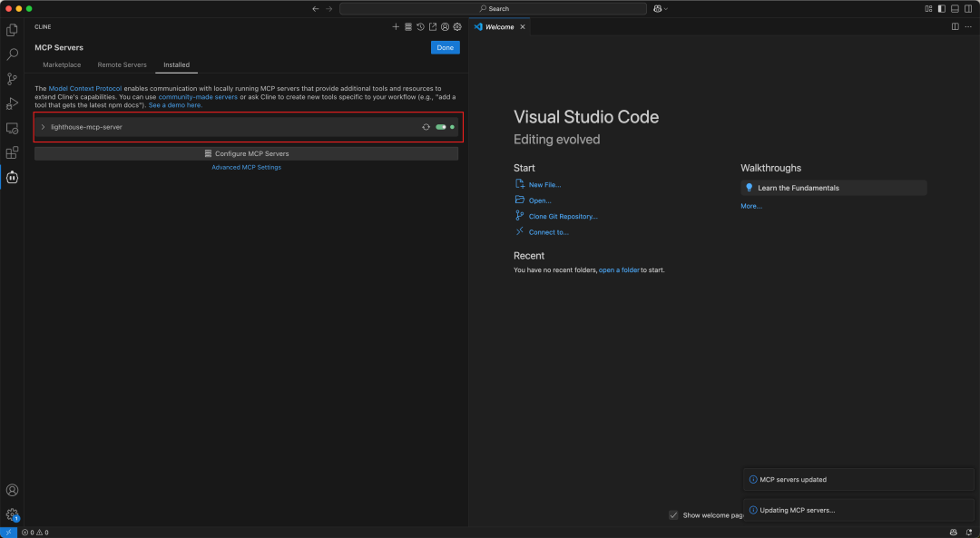
Task: Go back with the navigation arrow
Action: 316,9
